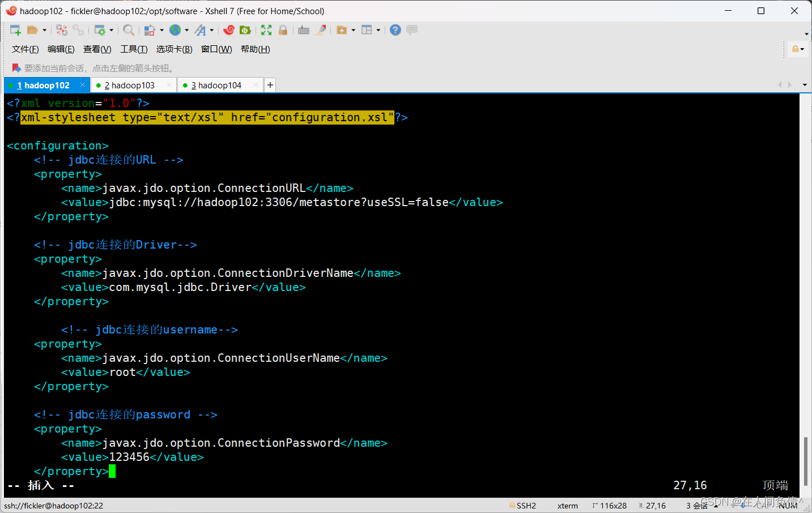
Task: Add a new tab with plus button
Action: pyautogui.click(x=270, y=85)
